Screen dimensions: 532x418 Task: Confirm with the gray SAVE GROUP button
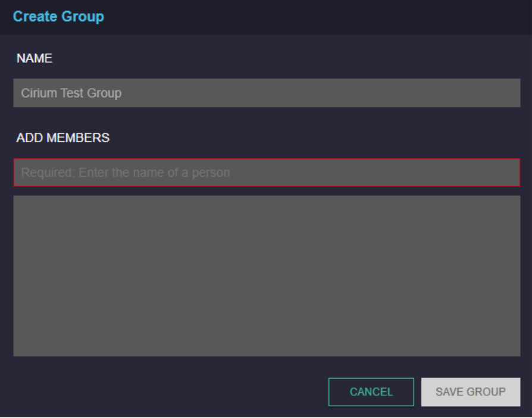[471, 392]
